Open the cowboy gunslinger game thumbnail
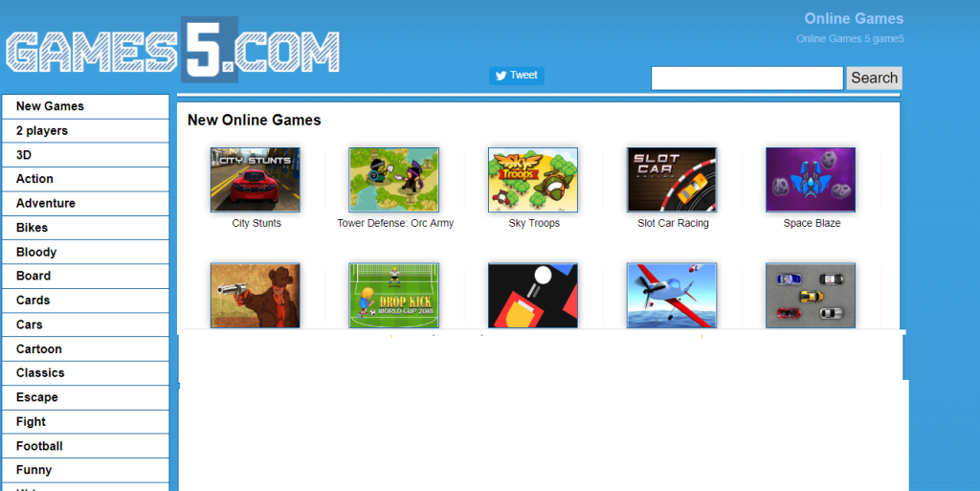This screenshot has width=980, height=491. pos(255,296)
